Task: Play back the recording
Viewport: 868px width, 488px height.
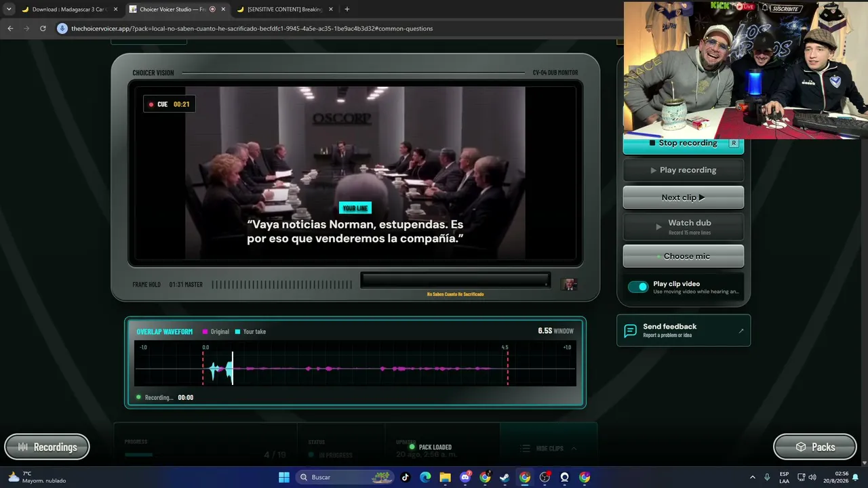Action: [x=683, y=170]
